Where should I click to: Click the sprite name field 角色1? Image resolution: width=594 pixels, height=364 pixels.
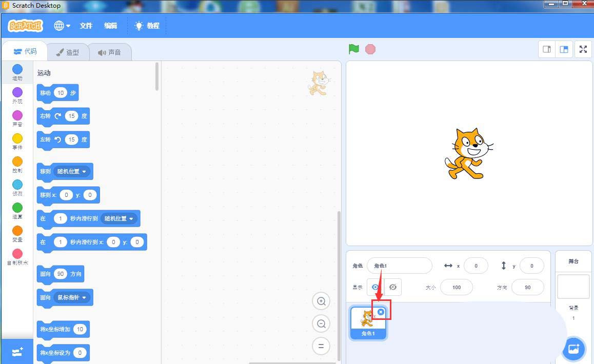click(x=399, y=266)
